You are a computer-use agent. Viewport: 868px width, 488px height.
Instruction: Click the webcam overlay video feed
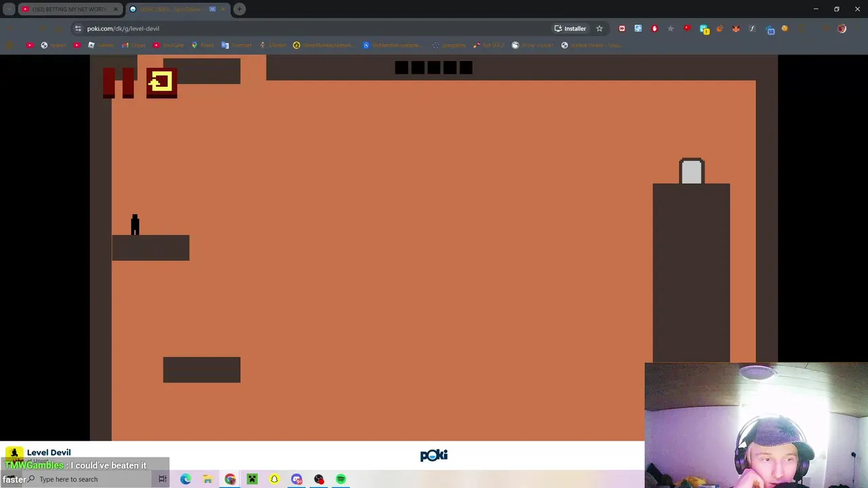(x=756, y=426)
